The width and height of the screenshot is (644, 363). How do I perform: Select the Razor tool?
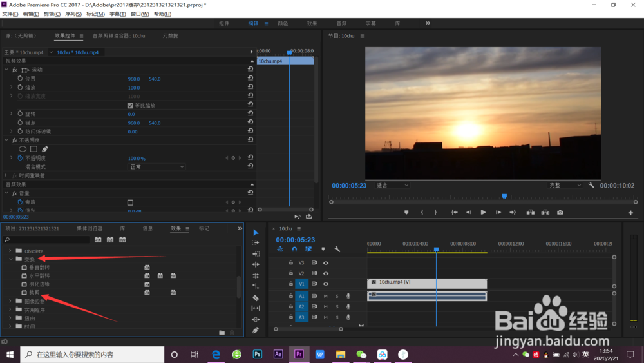coord(256,298)
